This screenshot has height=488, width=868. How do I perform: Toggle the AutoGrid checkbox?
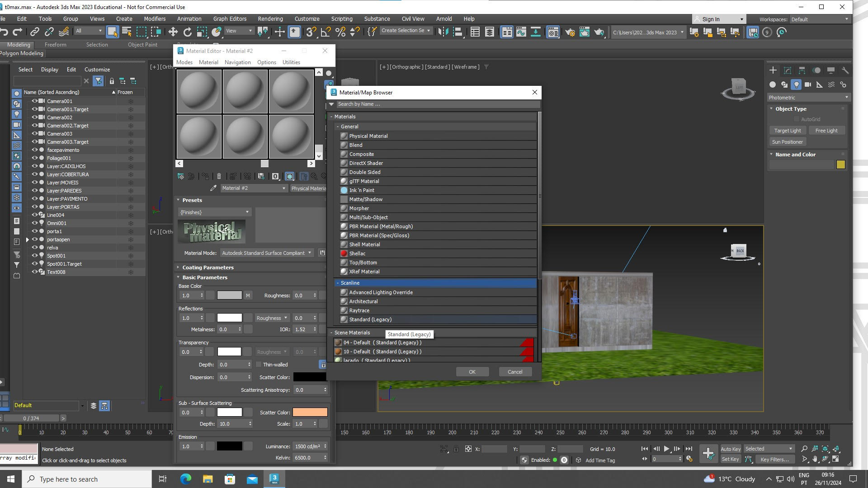(x=797, y=119)
